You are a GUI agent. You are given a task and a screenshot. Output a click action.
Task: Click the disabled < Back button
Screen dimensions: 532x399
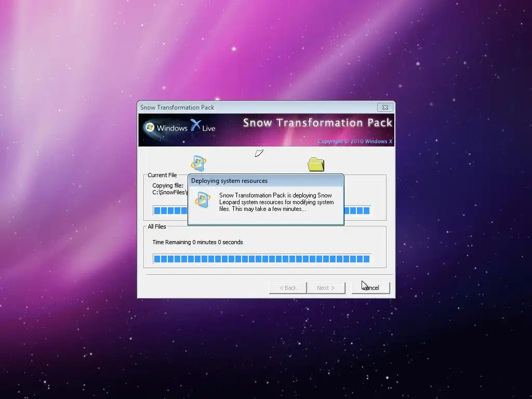pos(288,288)
